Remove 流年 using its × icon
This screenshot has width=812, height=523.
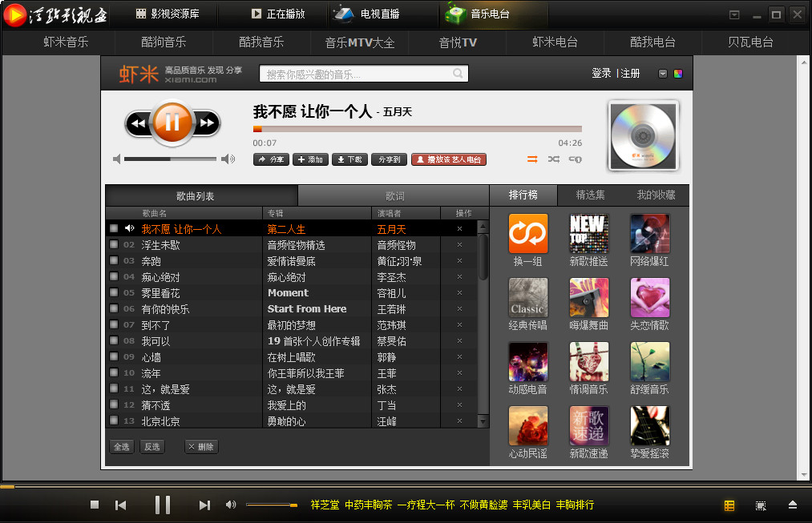(x=459, y=372)
